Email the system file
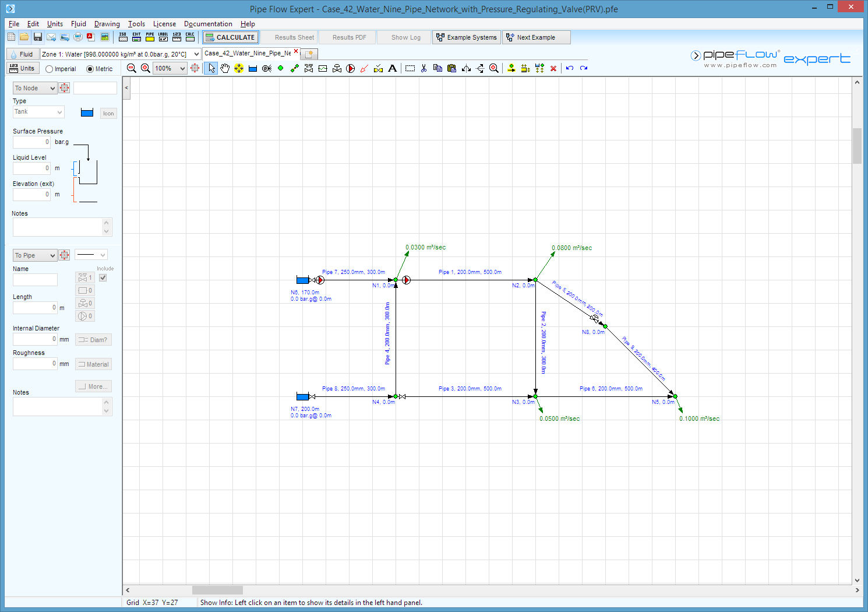This screenshot has height=612, width=868. pos(51,37)
